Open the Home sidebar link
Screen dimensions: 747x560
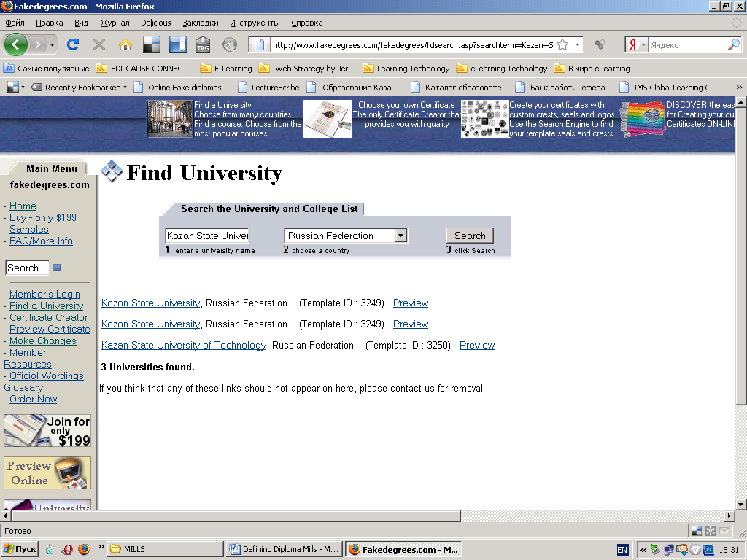pos(23,206)
